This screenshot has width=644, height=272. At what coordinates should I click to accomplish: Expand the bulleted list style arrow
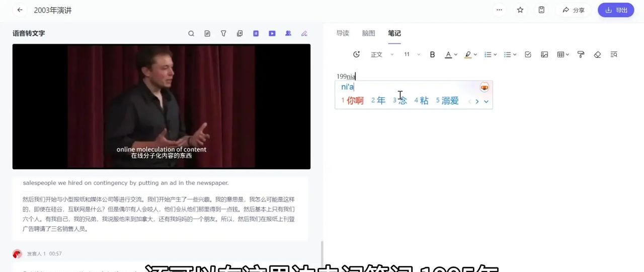[x=515, y=54]
